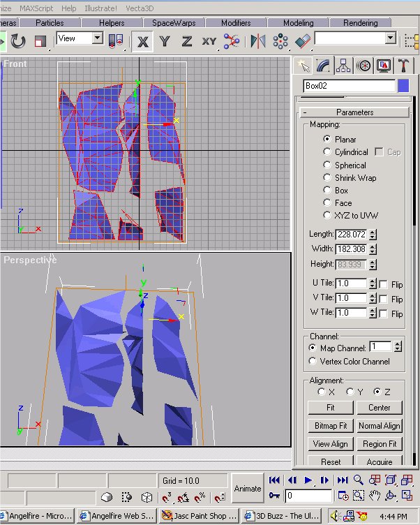Open Jasc Paint Shop from taskbar
The width and height of the screenshot is (420, 525).
click(199, 516)
